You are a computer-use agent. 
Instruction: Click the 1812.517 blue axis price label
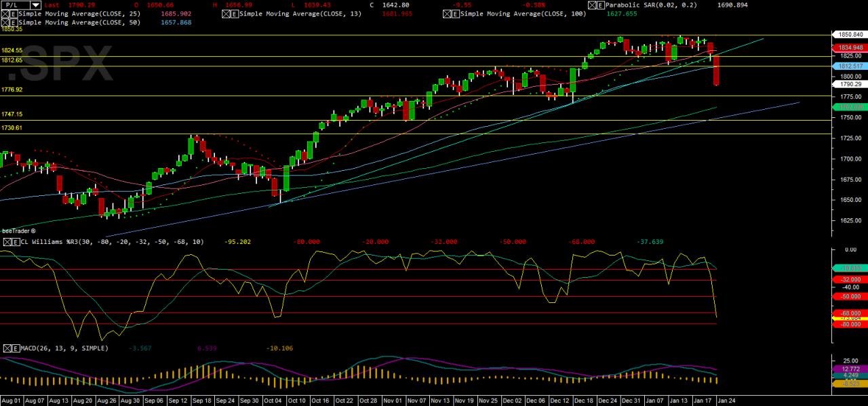point(850,66)
